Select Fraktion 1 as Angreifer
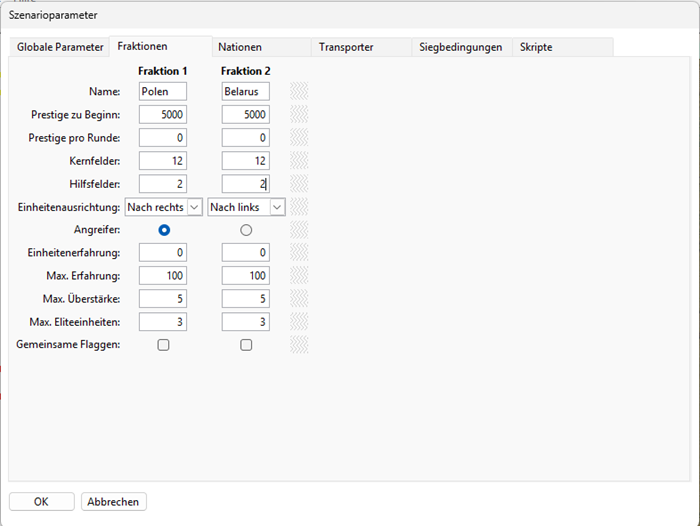Image resolution: width=700 pixels, height=526 pixels. (164, 230)
